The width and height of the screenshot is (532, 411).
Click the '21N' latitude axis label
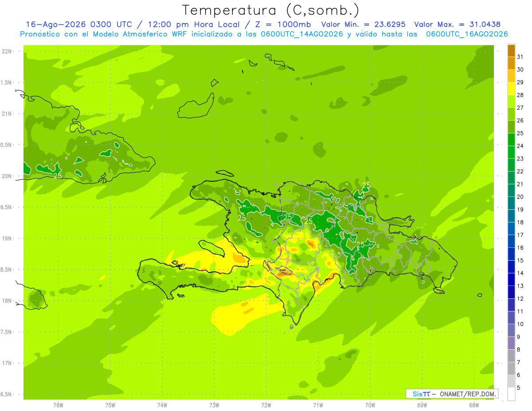(7, 114)
